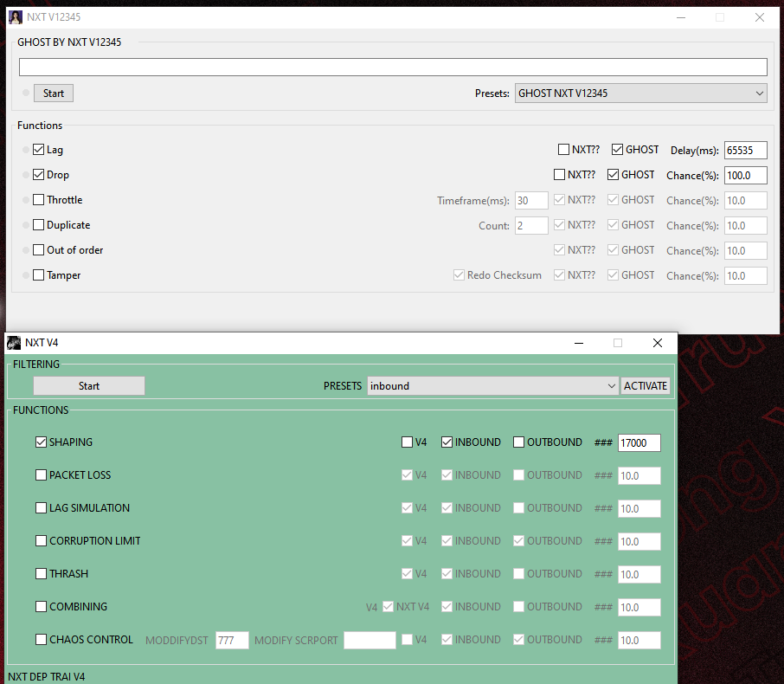
Task: Click the Throttle Chance(%) field
Action: [x=746, y=200]
